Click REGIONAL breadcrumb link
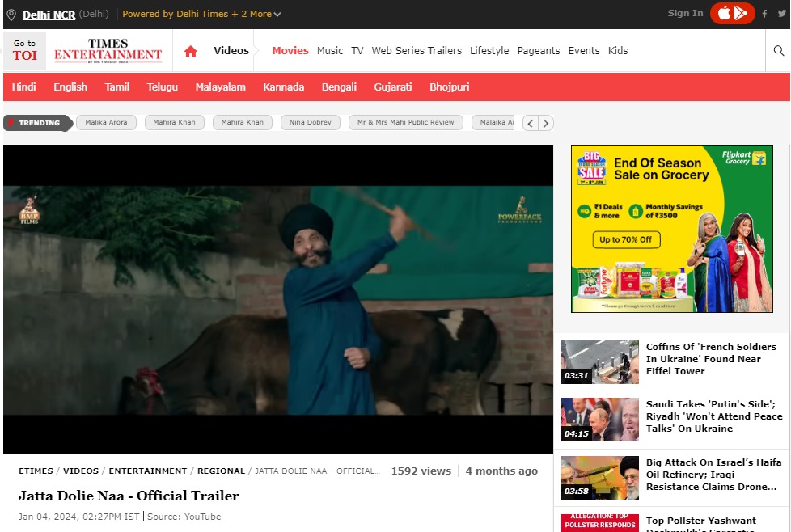 point(221,471)
